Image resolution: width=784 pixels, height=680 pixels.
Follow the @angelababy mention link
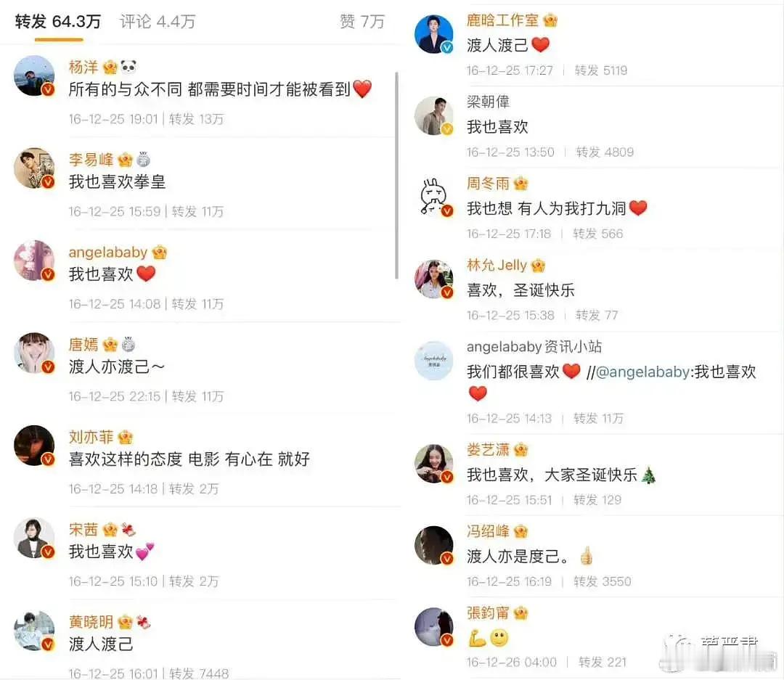coord(643,372)
